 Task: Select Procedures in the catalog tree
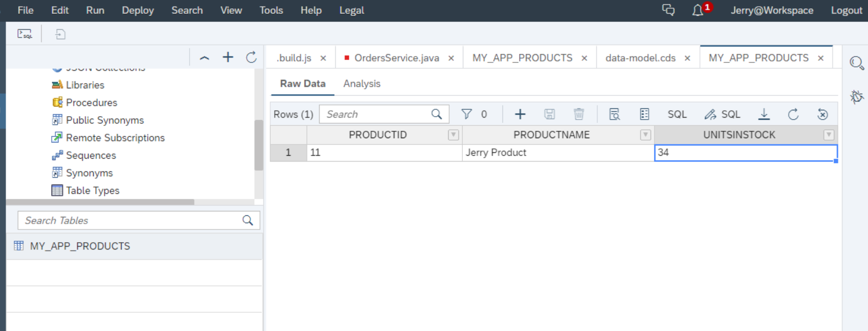point(91,103)
